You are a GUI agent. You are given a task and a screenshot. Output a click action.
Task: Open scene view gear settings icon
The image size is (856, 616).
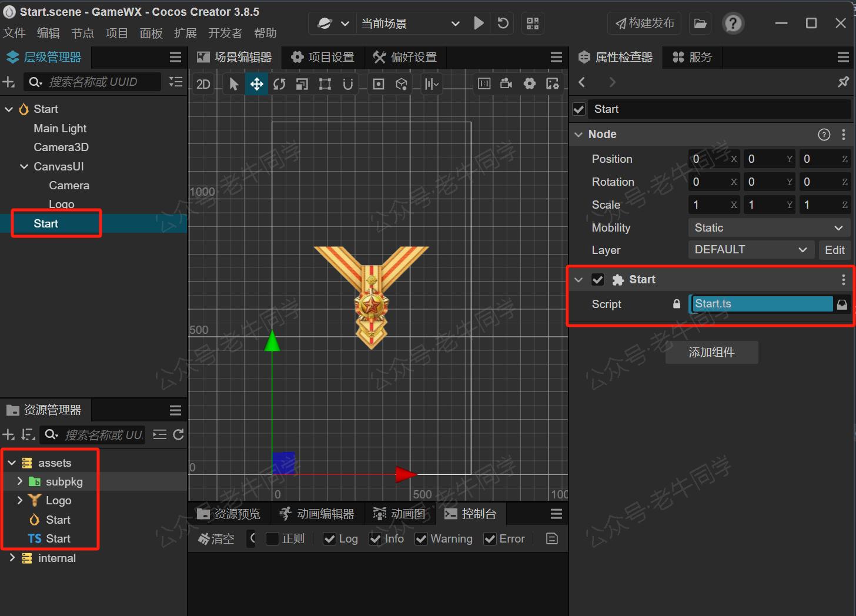coord(530,83)
